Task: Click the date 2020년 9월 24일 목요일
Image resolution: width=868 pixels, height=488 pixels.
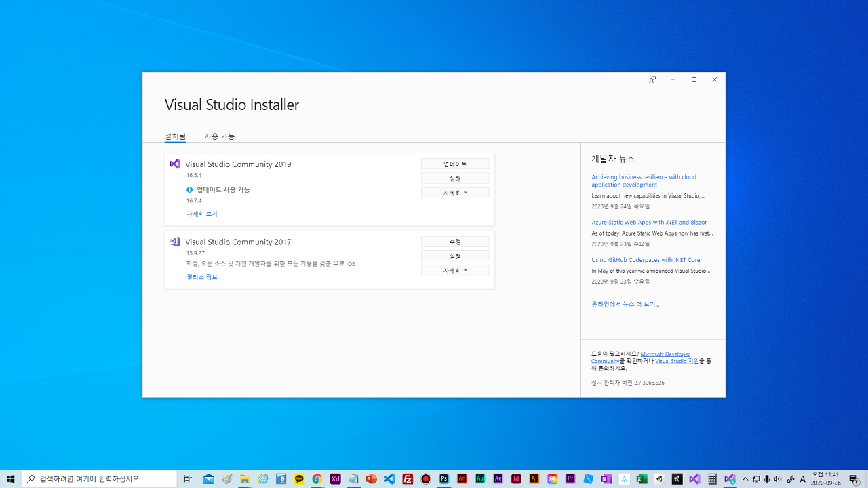Action: coord(620,206)
